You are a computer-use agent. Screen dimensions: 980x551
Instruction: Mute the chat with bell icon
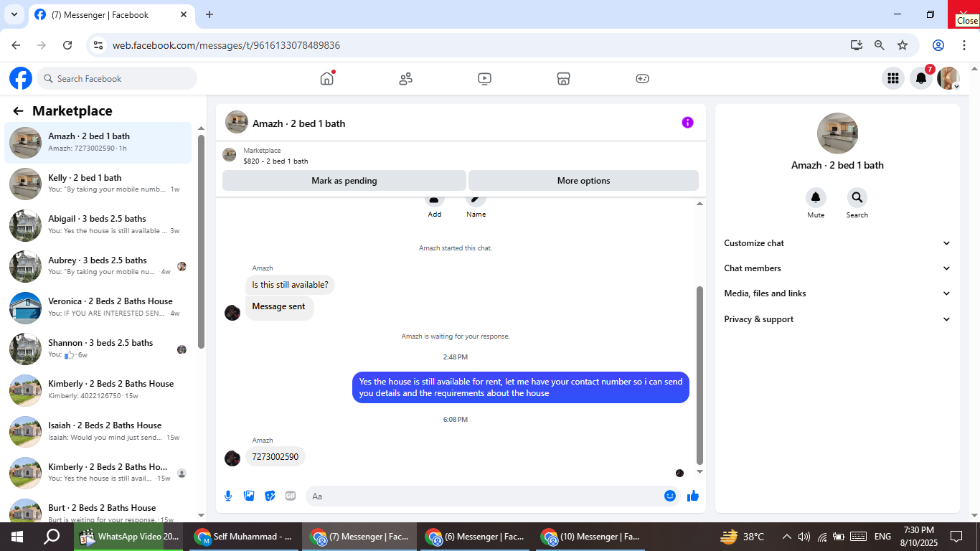click(x=816, y=197)
